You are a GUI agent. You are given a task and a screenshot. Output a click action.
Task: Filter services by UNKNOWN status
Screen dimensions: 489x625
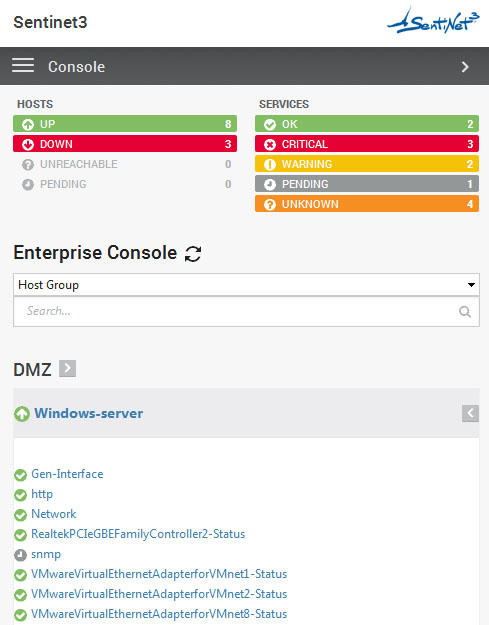[x=367, y=204]
